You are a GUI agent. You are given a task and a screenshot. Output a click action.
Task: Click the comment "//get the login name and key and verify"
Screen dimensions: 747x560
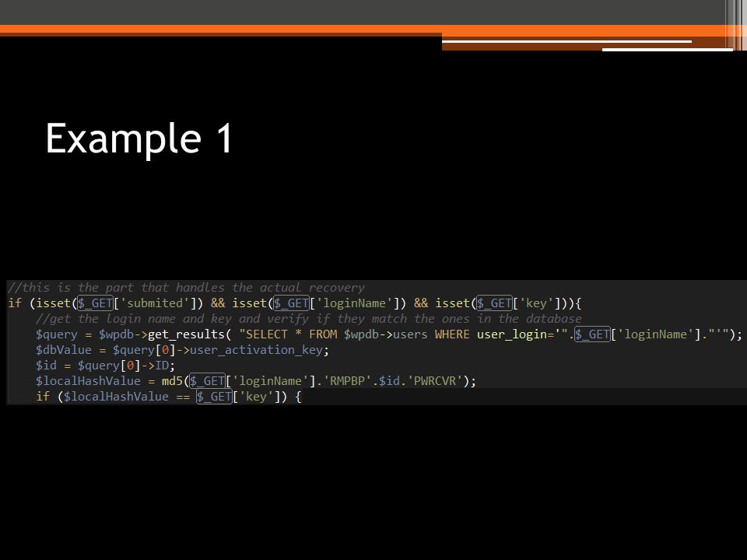[x=309, y=319]
